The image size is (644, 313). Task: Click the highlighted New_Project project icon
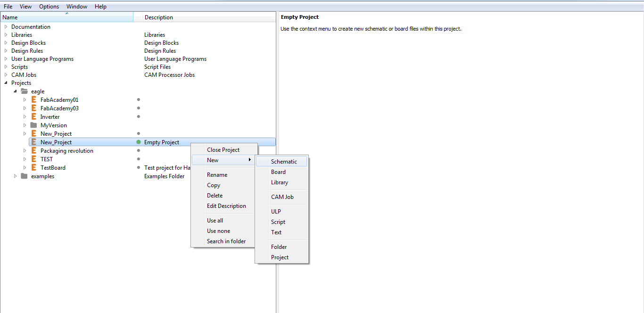pos(33,142)
